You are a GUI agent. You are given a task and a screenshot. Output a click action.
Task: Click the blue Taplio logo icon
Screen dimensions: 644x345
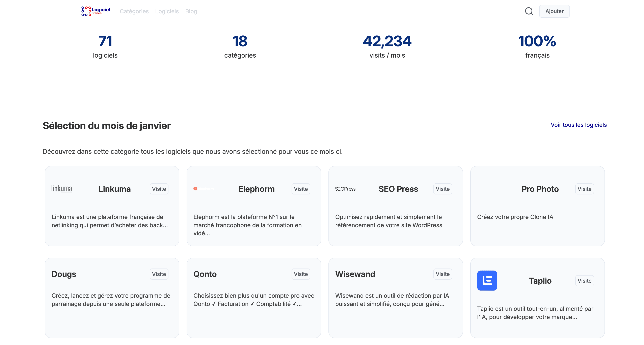point(487,280)
